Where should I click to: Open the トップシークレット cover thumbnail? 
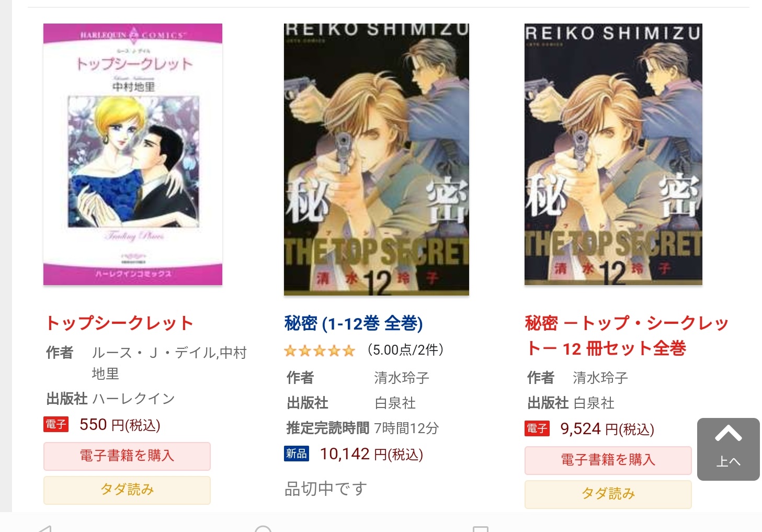point(133,154)
